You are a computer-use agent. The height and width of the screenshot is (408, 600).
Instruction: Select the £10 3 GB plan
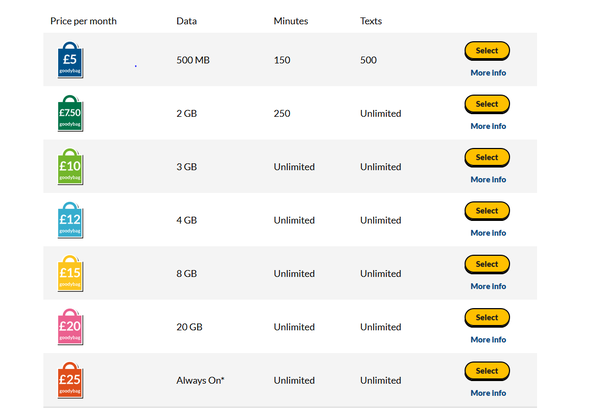point(487,158)
